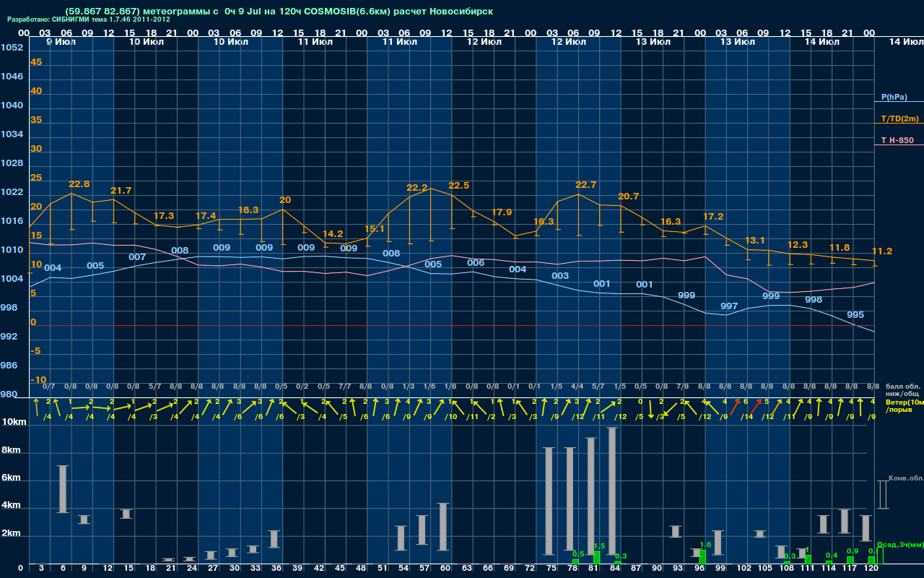Click the -5 temperature axis value
Screen dimensions: 924x578
pos(35,351)
